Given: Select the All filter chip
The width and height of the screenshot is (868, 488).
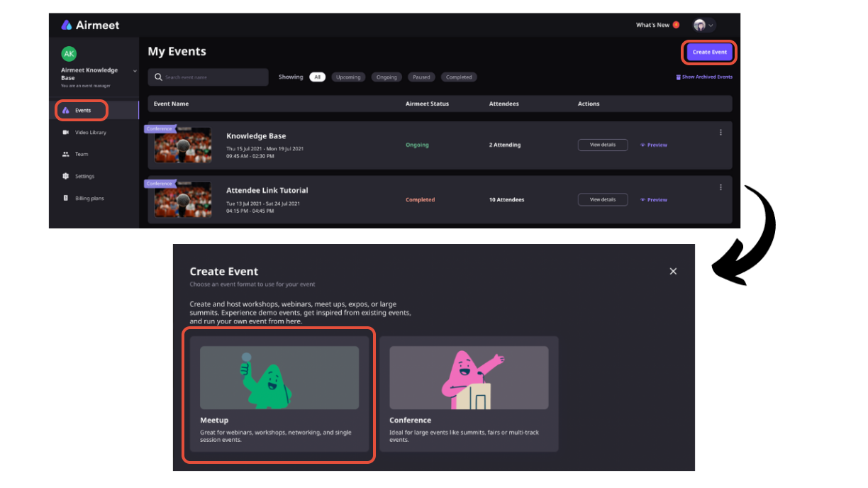Looking at the screenshot, I should [x=317, y=77].
